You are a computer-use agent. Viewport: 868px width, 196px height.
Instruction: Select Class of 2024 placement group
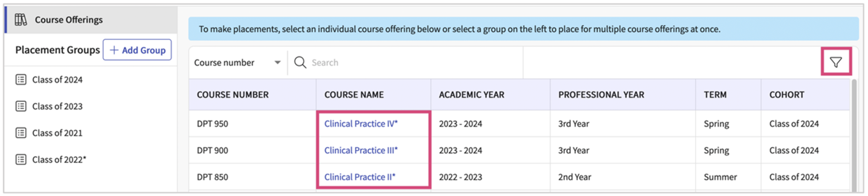[x=57, y=79]
